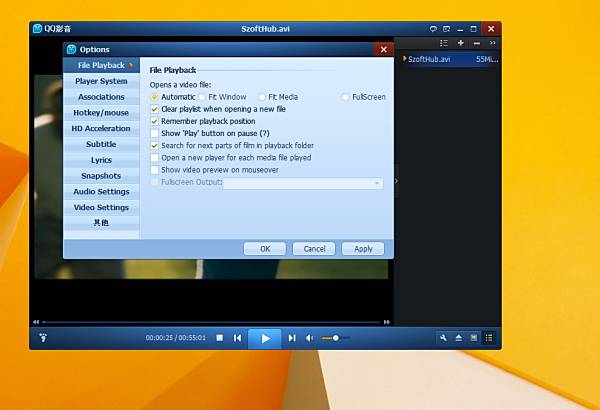Open the Snapshots tab
The width and height of the screenshot is (600, 410).
coord(101,176)
